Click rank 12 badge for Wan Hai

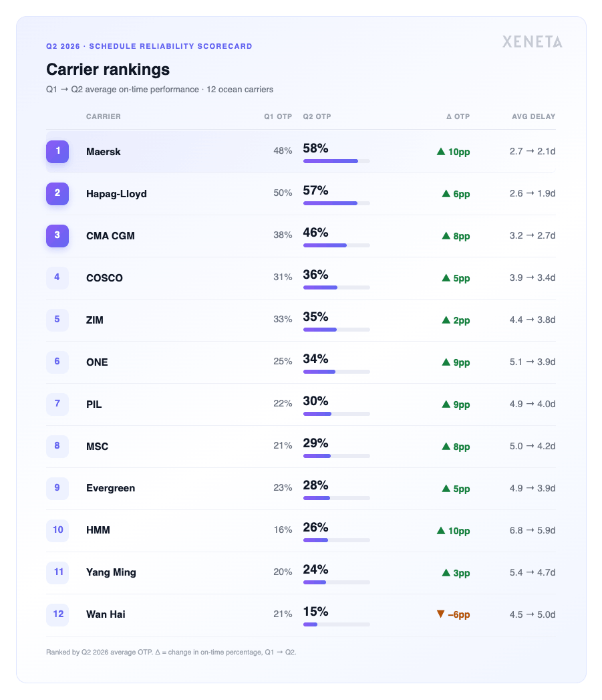(x=57, y=614)
